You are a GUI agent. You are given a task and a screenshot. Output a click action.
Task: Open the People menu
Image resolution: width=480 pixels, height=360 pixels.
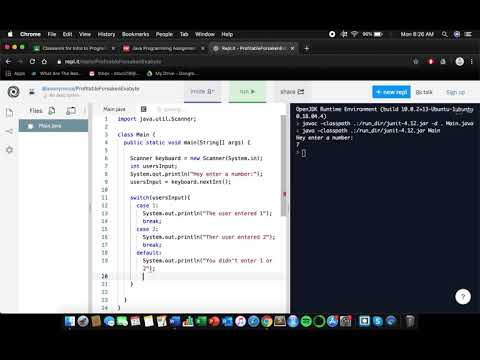pyautogui.click(x=164, y=34)
